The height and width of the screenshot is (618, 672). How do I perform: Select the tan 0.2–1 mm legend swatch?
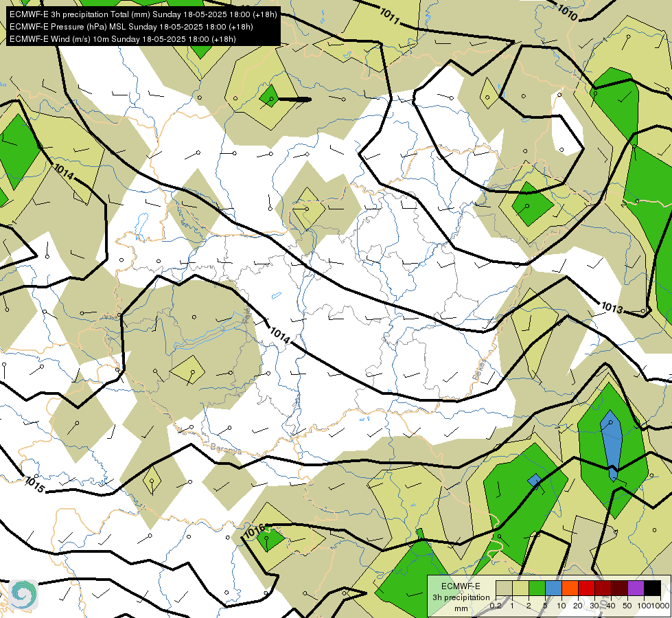[504, 588]
